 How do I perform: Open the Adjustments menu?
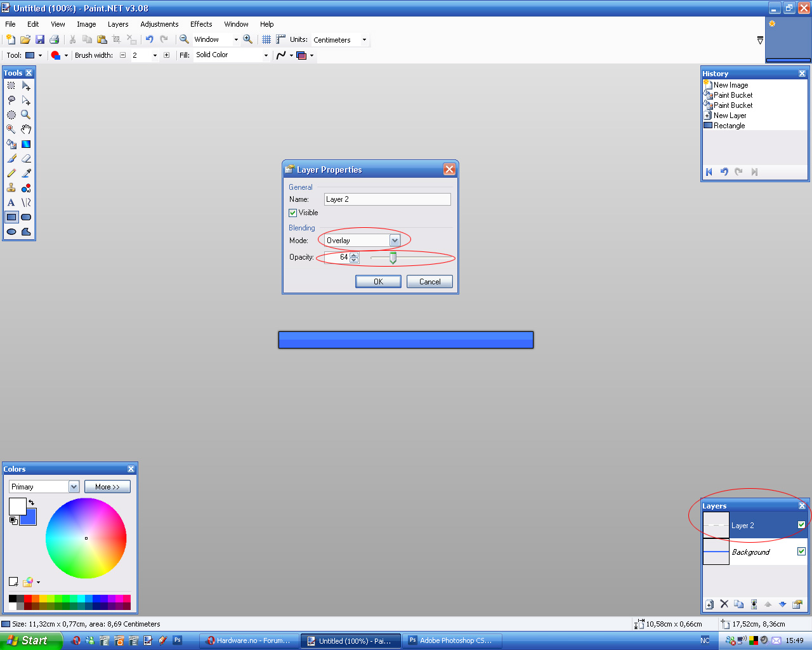click(x=159, y=24)
